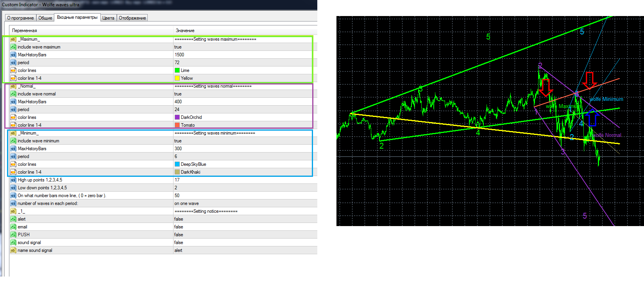Click the Lime color swatch
The image size is (644, 300).
tap(177, 70)
